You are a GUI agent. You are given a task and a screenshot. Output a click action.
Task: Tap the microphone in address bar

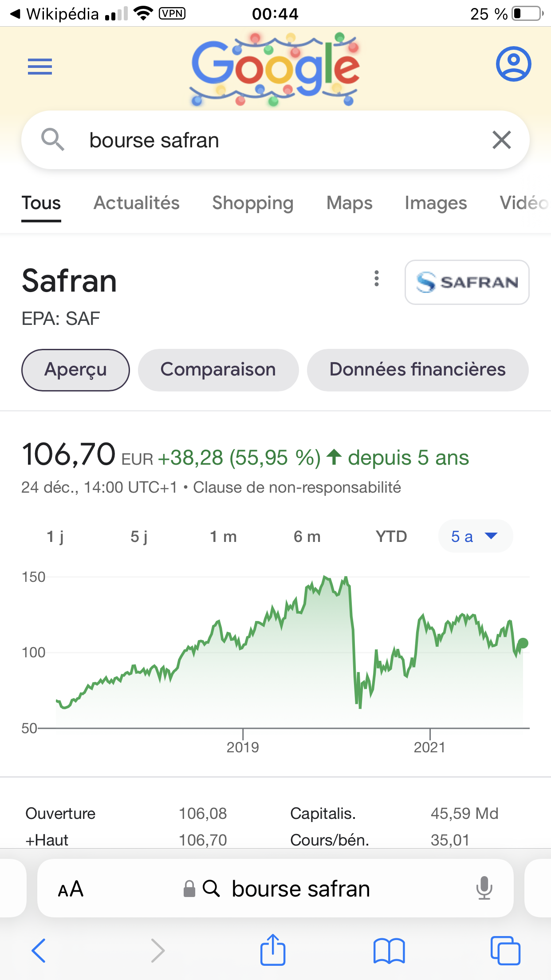(484, 888)
